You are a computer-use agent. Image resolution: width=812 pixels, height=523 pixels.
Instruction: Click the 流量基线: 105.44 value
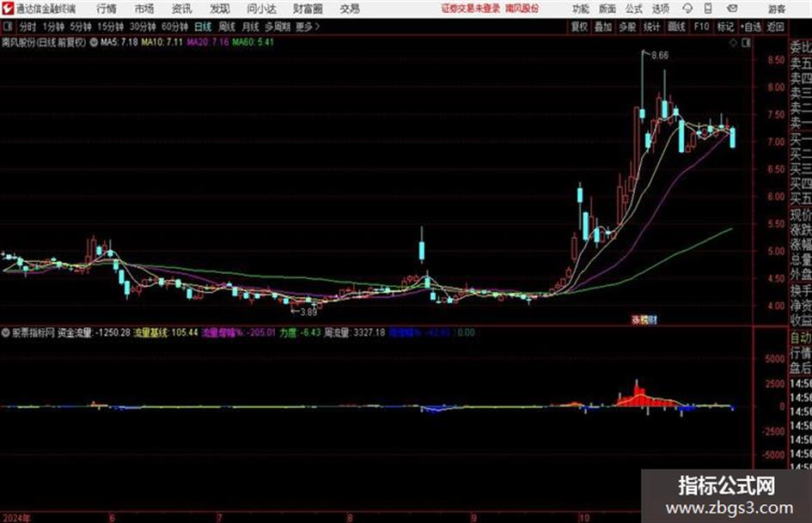coord(166,332)
